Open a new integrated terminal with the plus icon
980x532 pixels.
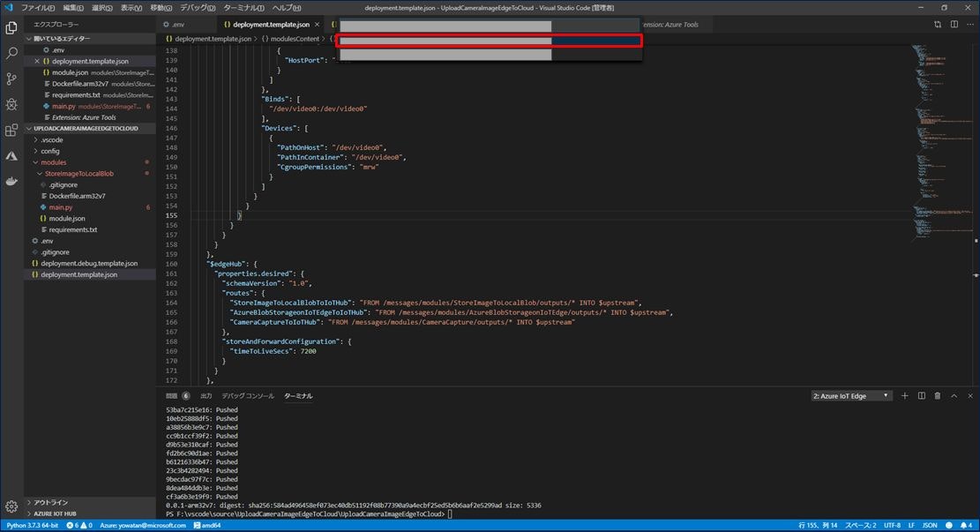pyautogui.click(x=904, y=395)
